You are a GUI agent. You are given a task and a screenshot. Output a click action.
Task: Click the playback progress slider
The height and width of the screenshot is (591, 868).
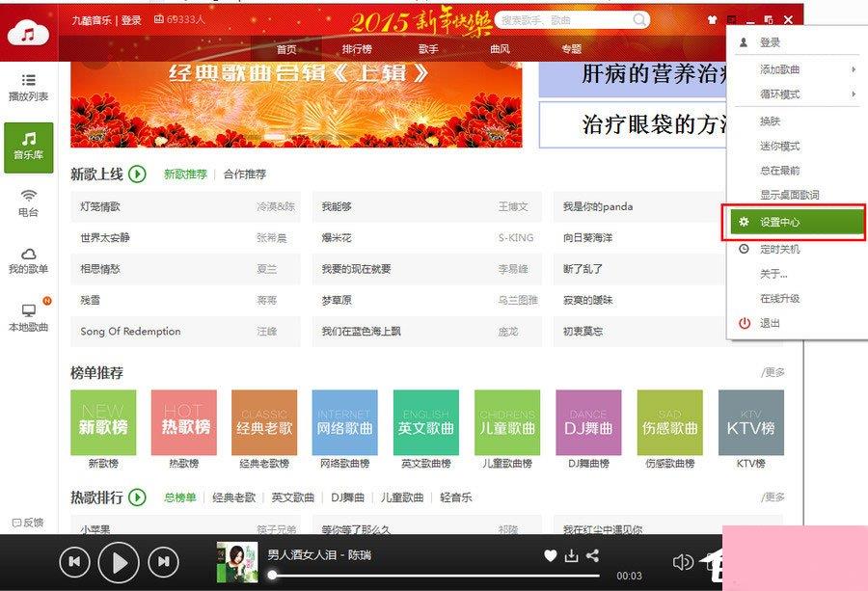435,576
